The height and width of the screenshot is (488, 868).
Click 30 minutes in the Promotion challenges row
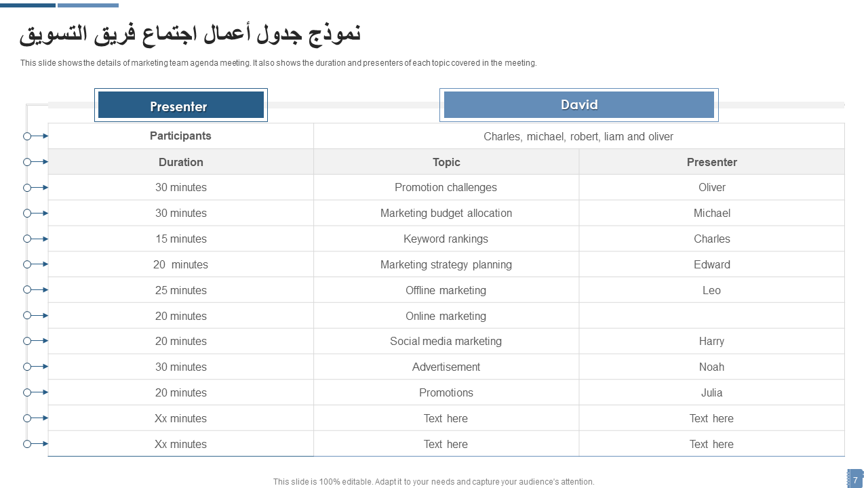click(181, 187)
